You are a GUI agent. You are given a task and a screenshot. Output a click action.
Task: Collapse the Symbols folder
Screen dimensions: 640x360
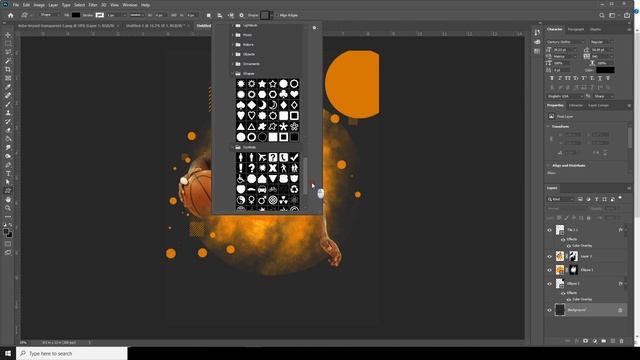point(233,147)
